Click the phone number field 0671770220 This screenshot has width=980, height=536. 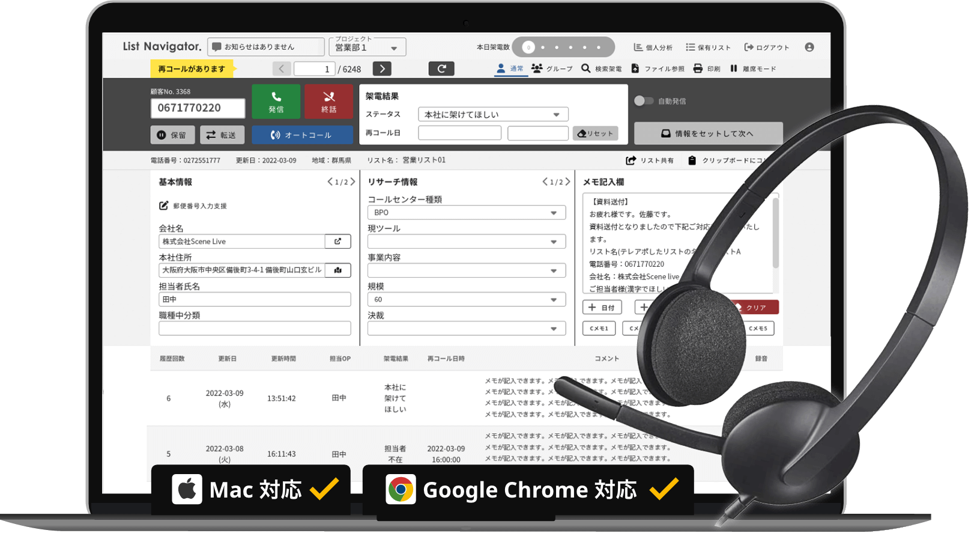198,108
